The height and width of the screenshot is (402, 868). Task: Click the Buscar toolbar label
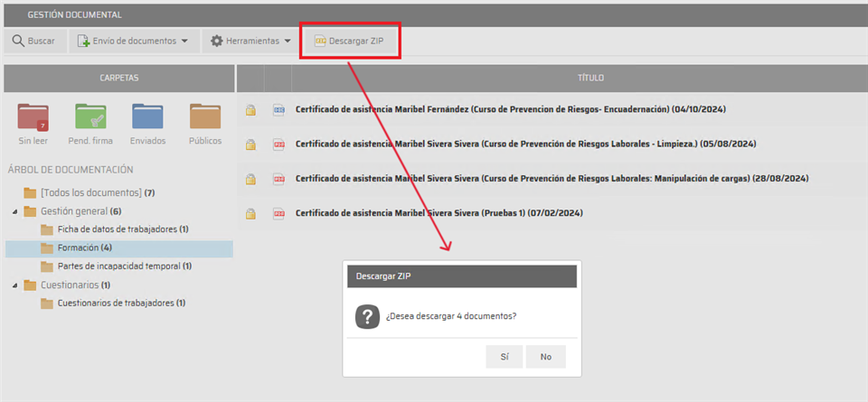[x=41, y=41]
